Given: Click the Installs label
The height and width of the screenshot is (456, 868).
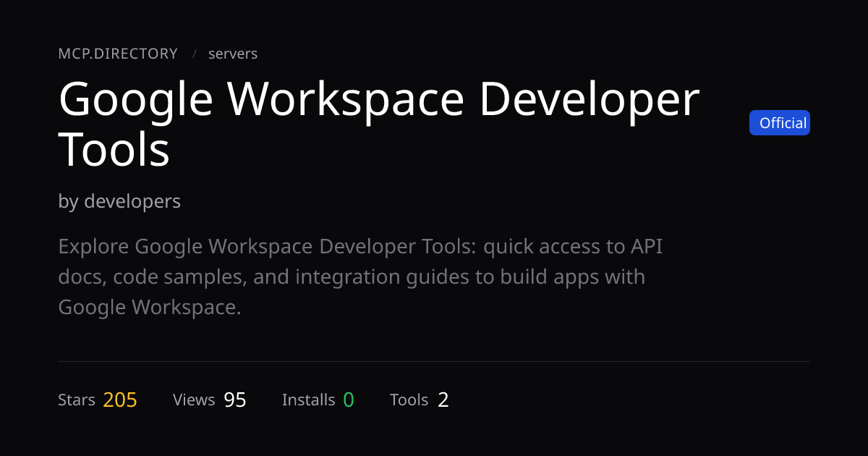Looking at the screenshot, I should click(309, 400).
